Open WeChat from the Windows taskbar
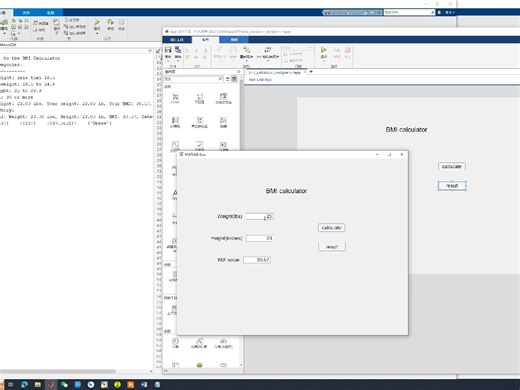 pyautogui.click(x=64, y=384)
